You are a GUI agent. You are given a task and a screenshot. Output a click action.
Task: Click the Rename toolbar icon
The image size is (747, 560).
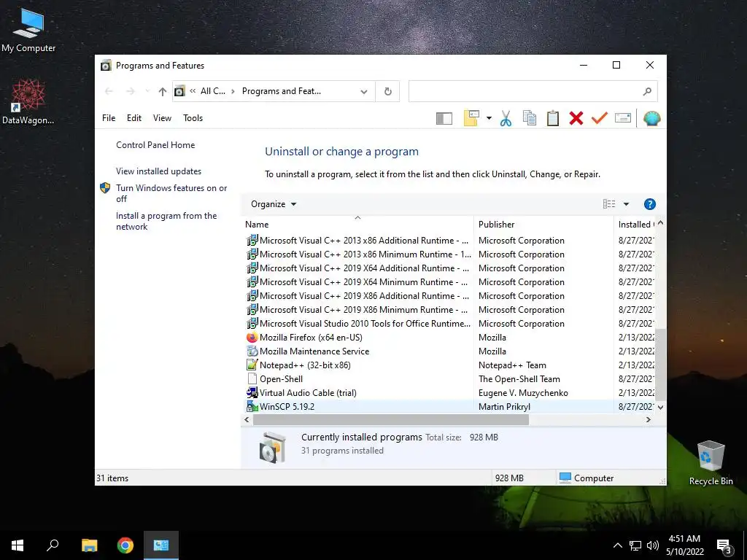[x=623, y=117]
